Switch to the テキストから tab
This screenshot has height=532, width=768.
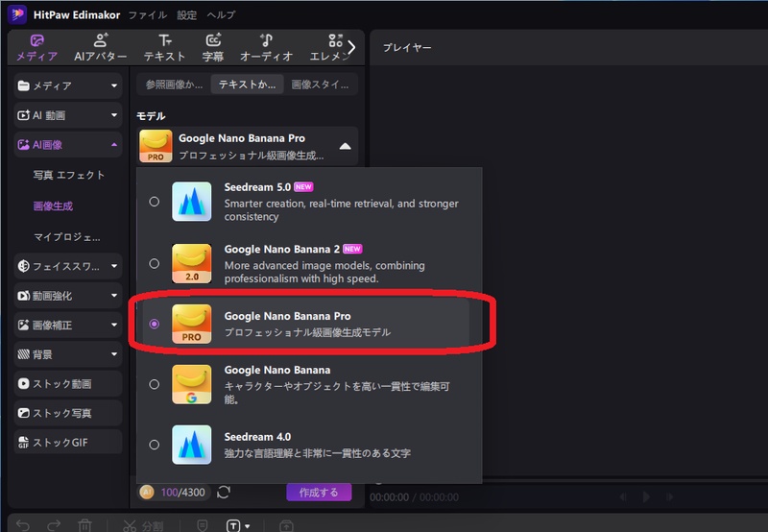pos(247,85)
